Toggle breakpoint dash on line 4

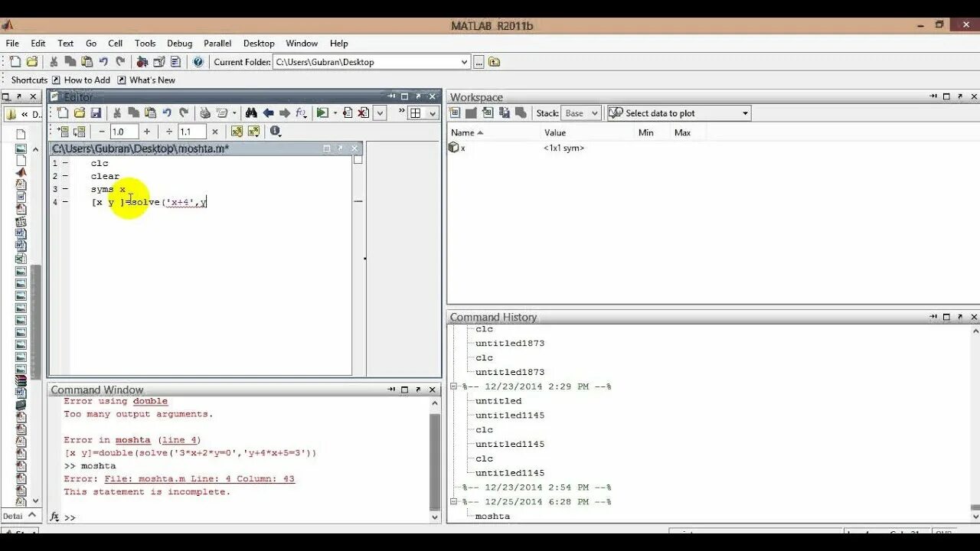click(x=65, y=202)
